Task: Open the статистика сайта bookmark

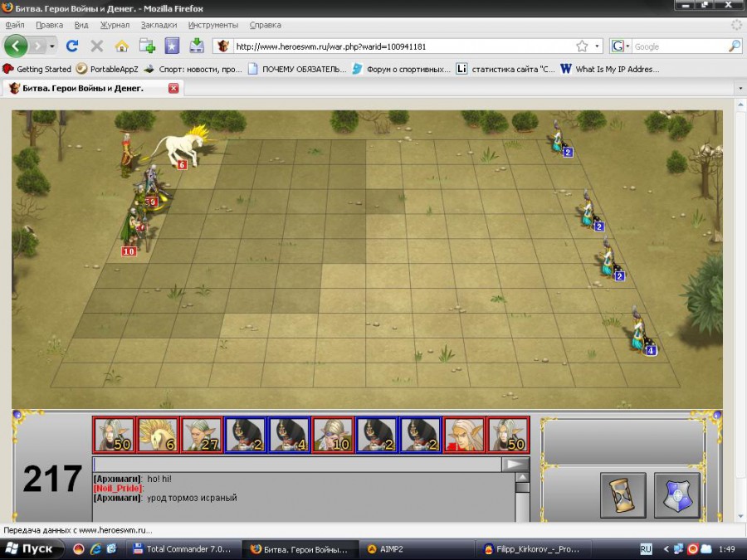Action: pyautogui.click(x=505, y=69)
